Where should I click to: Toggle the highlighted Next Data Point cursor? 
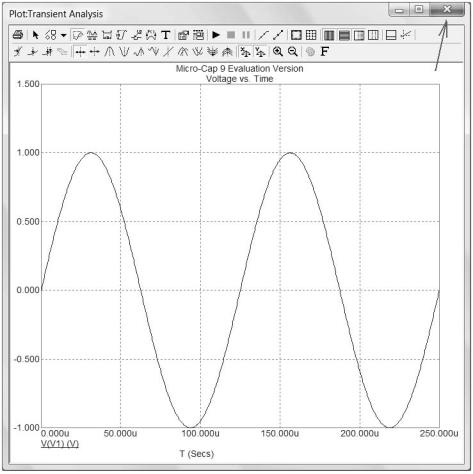tap(80, 52)
